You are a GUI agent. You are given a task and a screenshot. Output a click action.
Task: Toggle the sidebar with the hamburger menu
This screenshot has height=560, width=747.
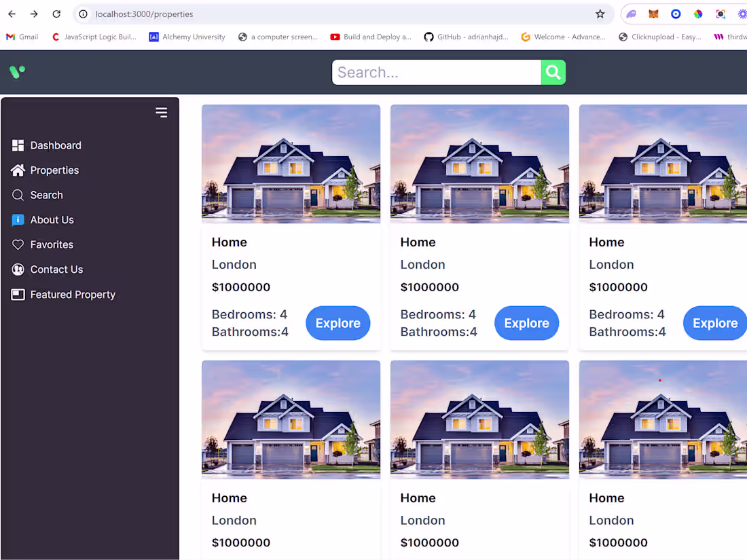(161, 112)
